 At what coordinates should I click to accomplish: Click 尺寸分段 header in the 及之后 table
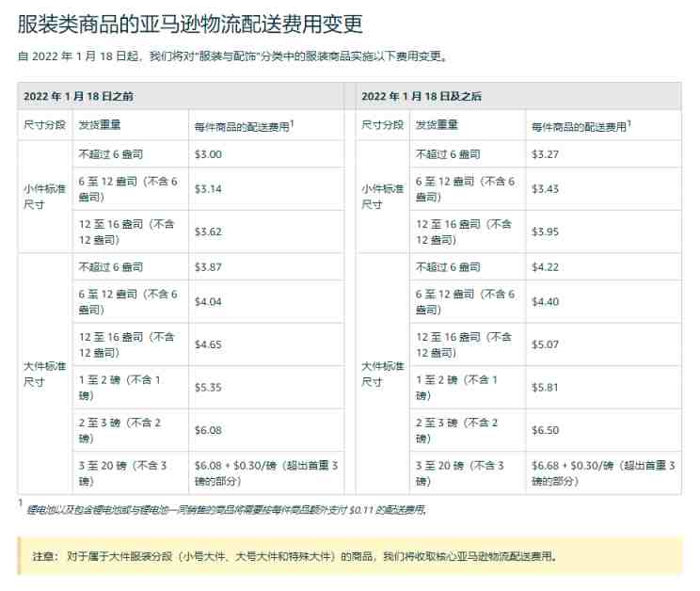click(382, 124)
